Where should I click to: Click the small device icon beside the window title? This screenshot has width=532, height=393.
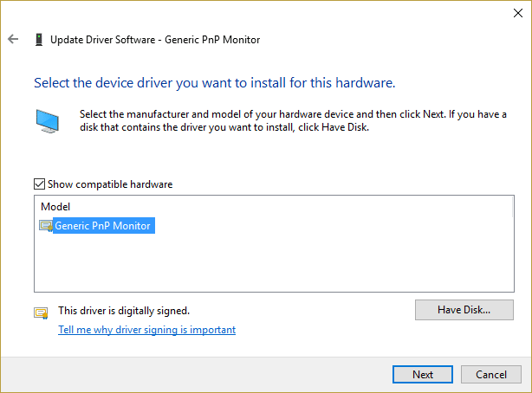(x=39, y=40)
